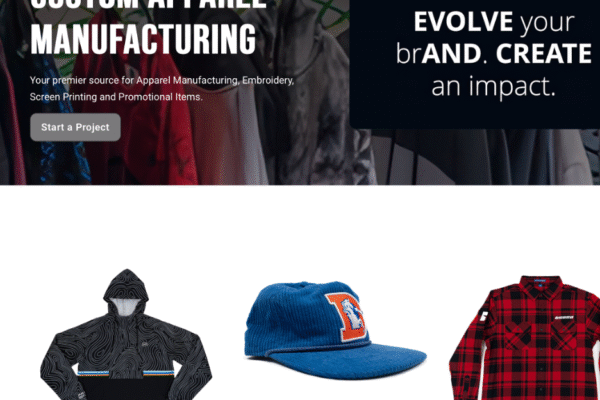The height and width of the screenshot is (400, 600).
Task: Click the "Your premier source" subtitle line
Action: click(162, 80)
